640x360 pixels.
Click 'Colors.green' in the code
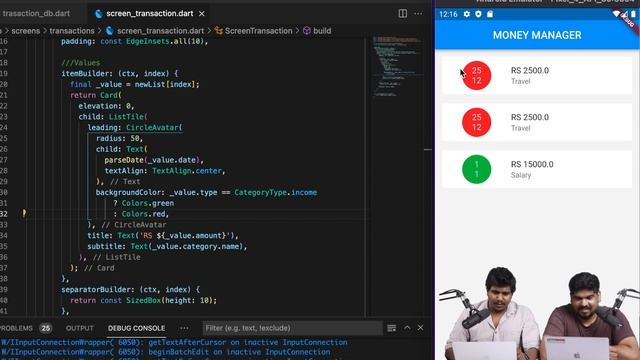click(x=148, y=203)
